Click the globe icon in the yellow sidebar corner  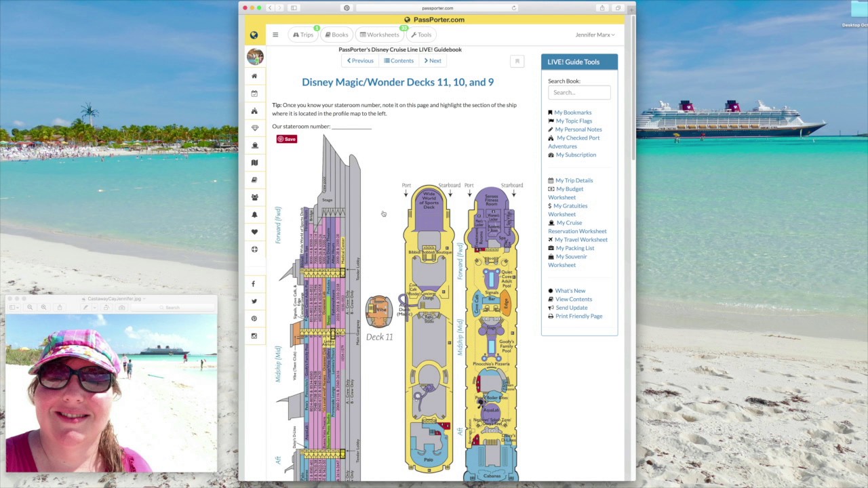coord(254,35)
